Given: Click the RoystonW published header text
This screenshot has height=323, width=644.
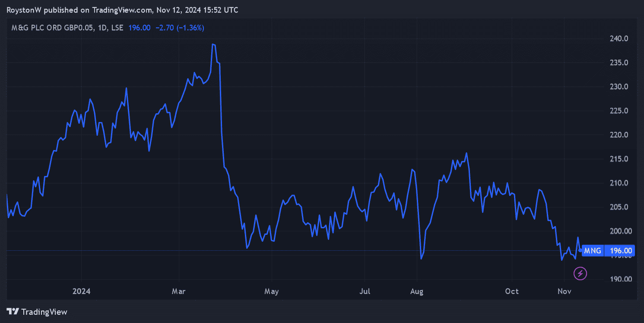Looking at the screenshot, I should 122,10.
